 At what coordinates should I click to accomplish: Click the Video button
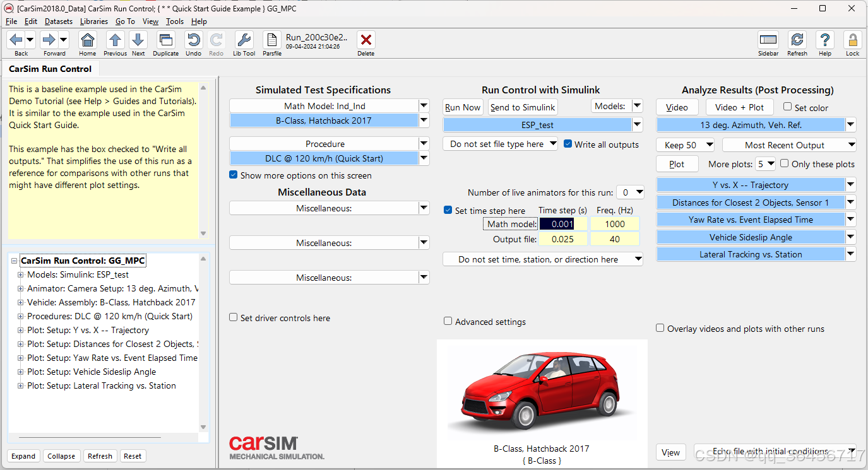[677, 107]
